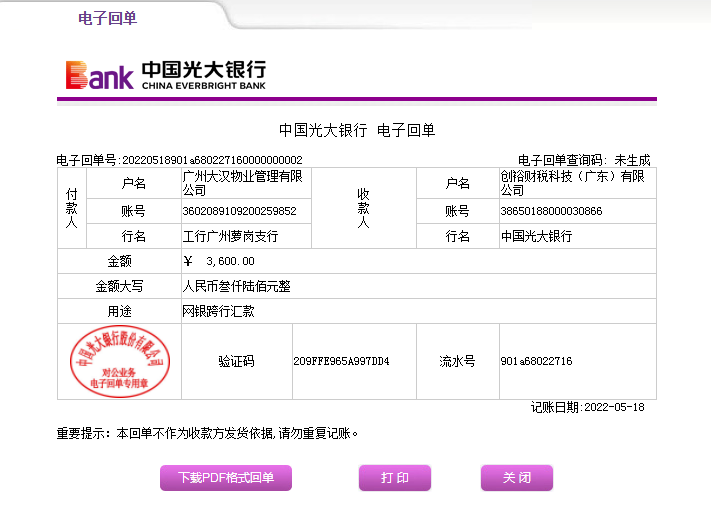This screenshot has height=508, width=711.
Task: Select serial number 901a68022716
Action: coord(536,361)
